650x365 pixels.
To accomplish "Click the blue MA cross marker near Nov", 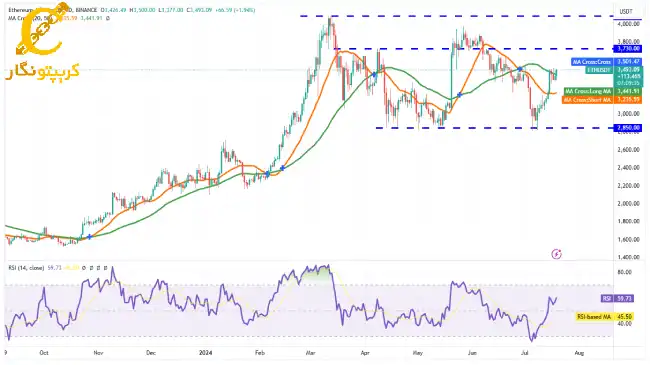I will (x=89, y=237).
